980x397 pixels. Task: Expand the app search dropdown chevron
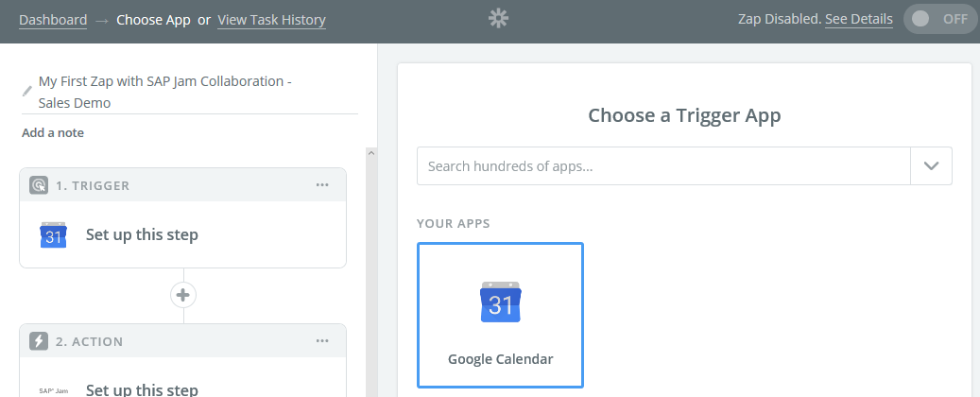click(931, 165)
